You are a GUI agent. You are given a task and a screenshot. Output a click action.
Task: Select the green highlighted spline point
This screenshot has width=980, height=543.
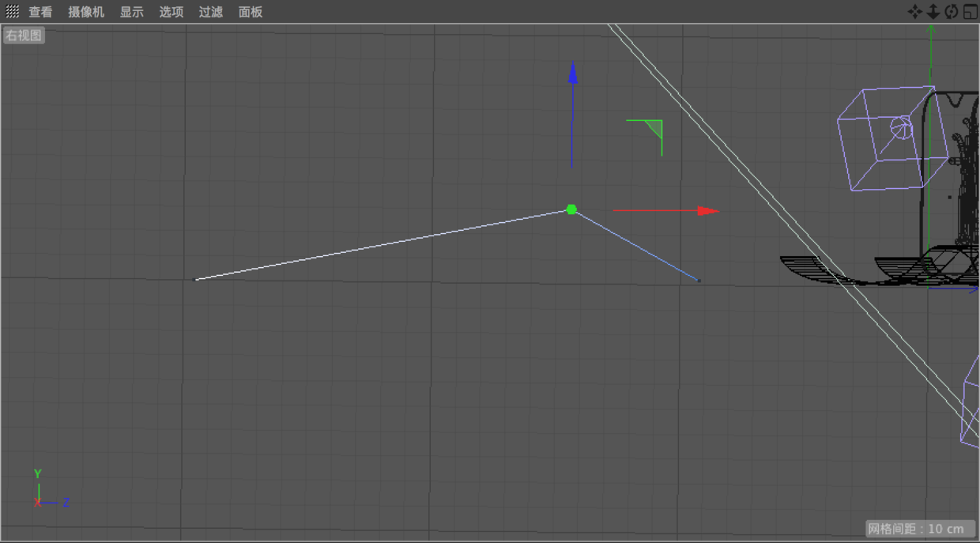[x=571, y=209]
